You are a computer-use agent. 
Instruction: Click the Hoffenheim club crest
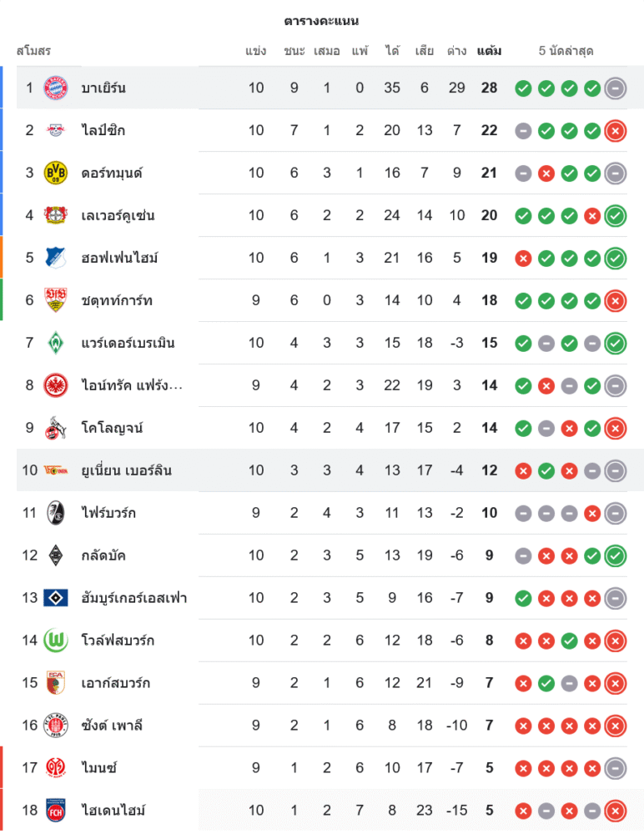click(55, 258)
